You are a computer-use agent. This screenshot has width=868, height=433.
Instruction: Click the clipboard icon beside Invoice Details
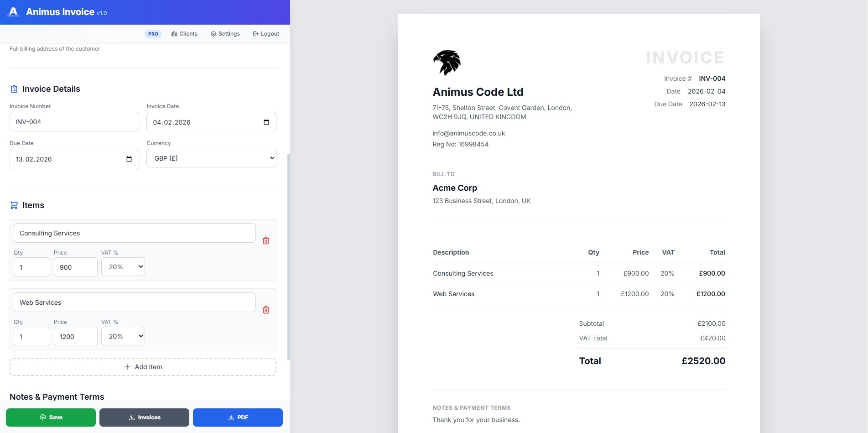click(15, 89)
